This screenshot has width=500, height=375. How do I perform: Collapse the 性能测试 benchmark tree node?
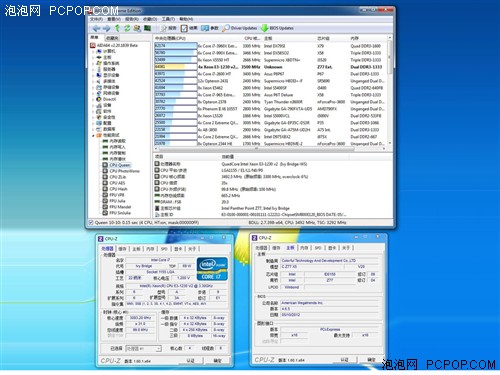[x=93, y=135]
